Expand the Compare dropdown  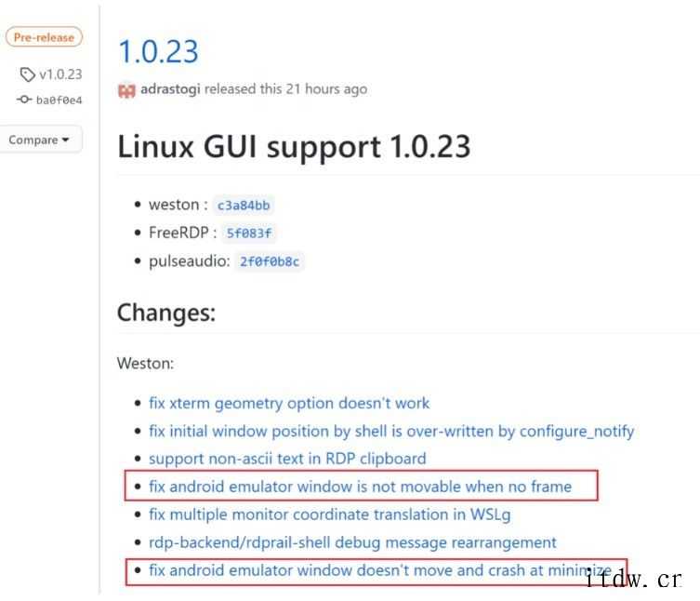click(x=40, y=140)
